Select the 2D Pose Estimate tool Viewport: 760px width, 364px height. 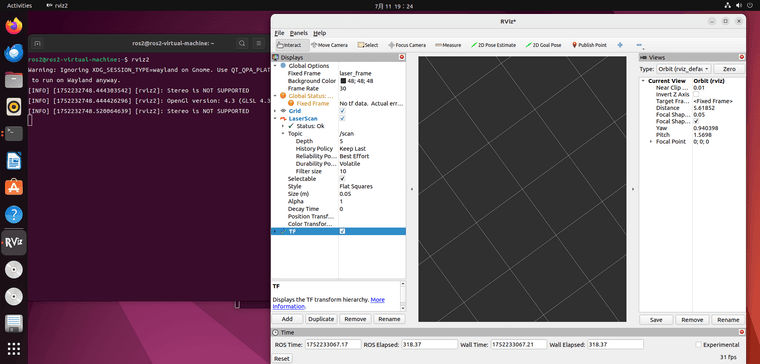[493, 45]
